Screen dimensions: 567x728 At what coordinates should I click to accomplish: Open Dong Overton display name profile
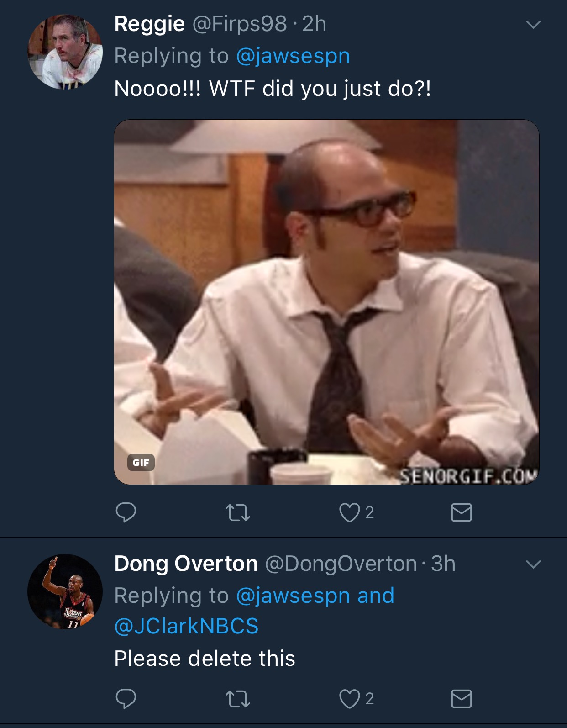tap(186, 564)
